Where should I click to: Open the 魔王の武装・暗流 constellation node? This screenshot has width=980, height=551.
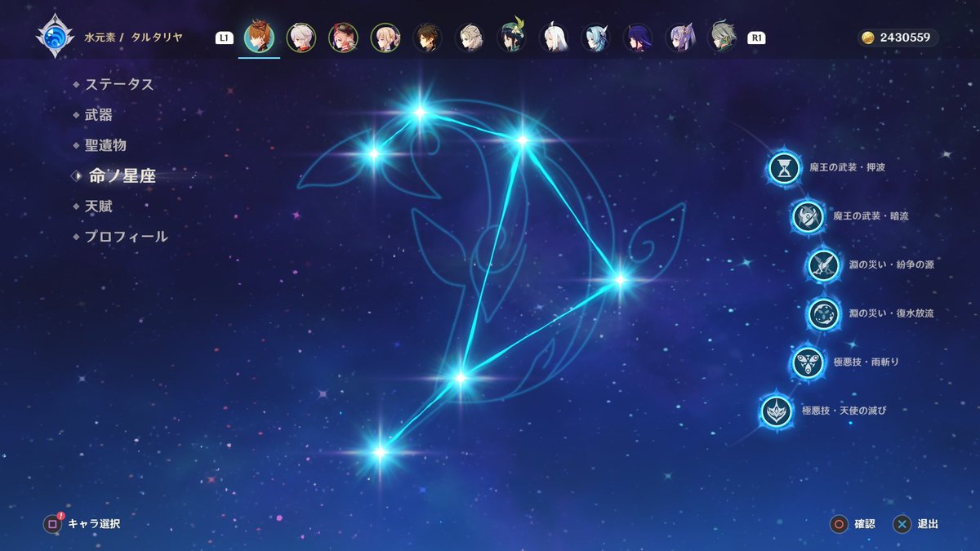[808, 217]
